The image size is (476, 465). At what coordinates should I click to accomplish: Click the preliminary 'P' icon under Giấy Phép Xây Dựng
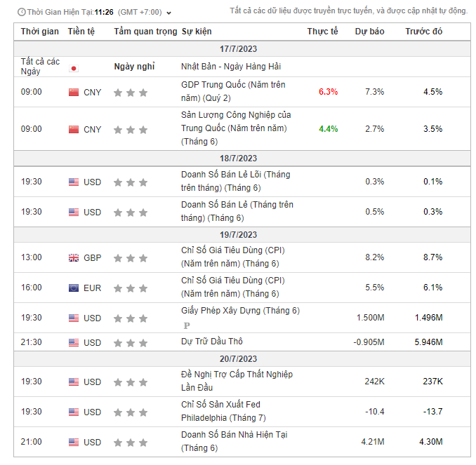(187, 325)
